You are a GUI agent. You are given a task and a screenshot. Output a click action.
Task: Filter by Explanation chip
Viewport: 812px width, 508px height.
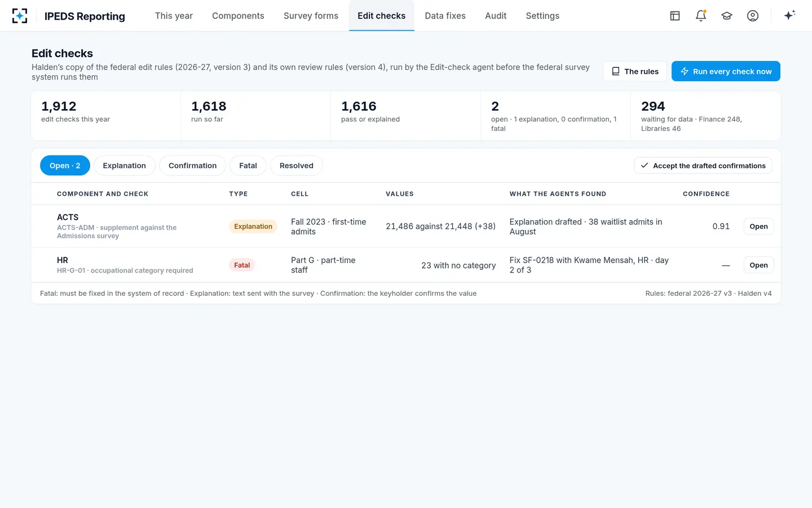(x=124, y=165)
